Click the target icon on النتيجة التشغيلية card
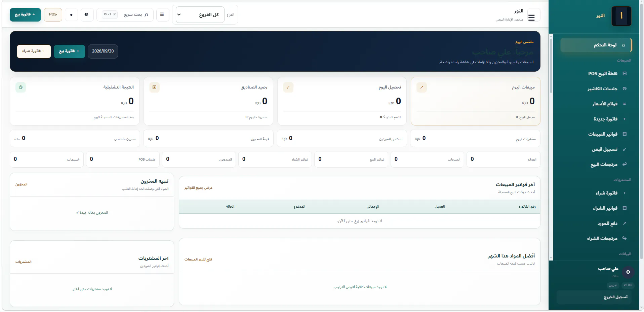This screenshot has width=644, height=312. [x=21, y=87]
